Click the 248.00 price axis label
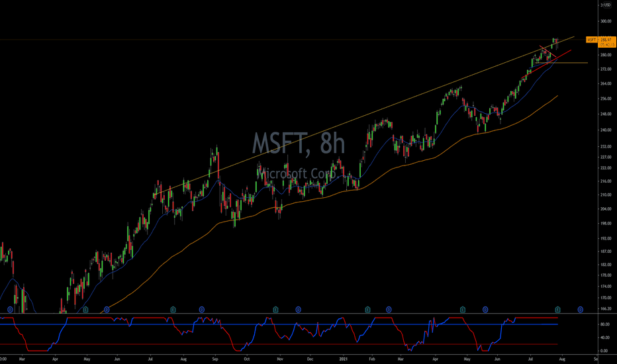617x364 pixels. tap(606, 114)
